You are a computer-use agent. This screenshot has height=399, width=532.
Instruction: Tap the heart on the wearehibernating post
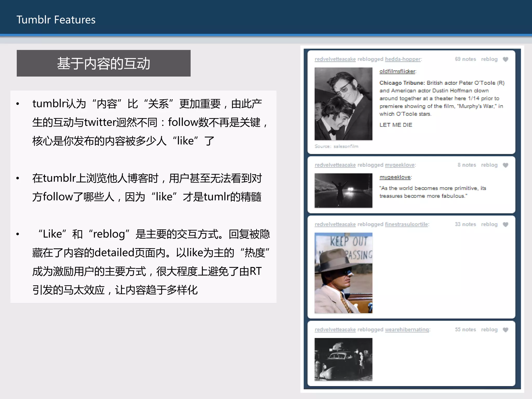pos(505,330)
